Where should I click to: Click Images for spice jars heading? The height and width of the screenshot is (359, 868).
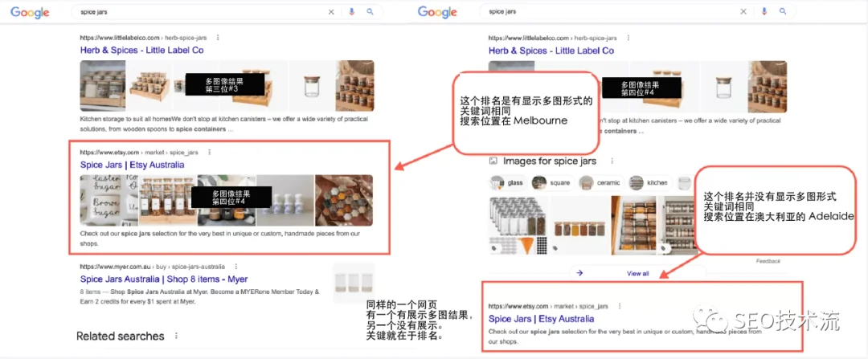[x=550, y=161]
